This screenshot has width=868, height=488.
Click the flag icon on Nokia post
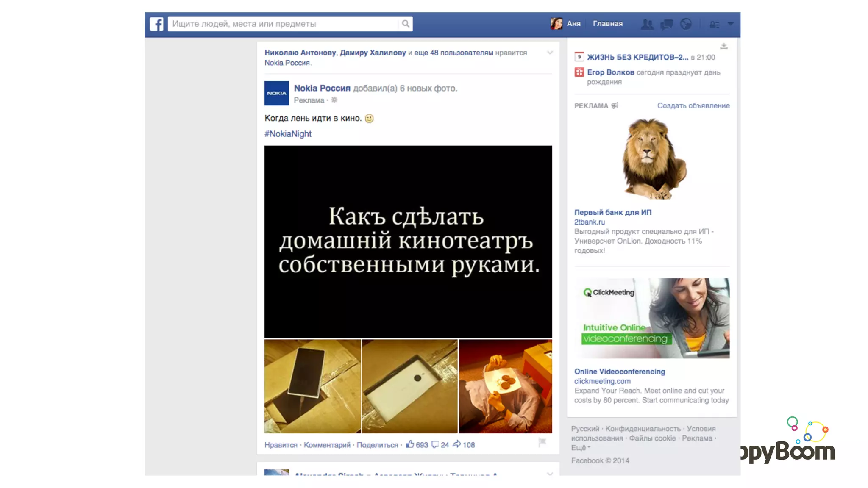pos(542,443)
